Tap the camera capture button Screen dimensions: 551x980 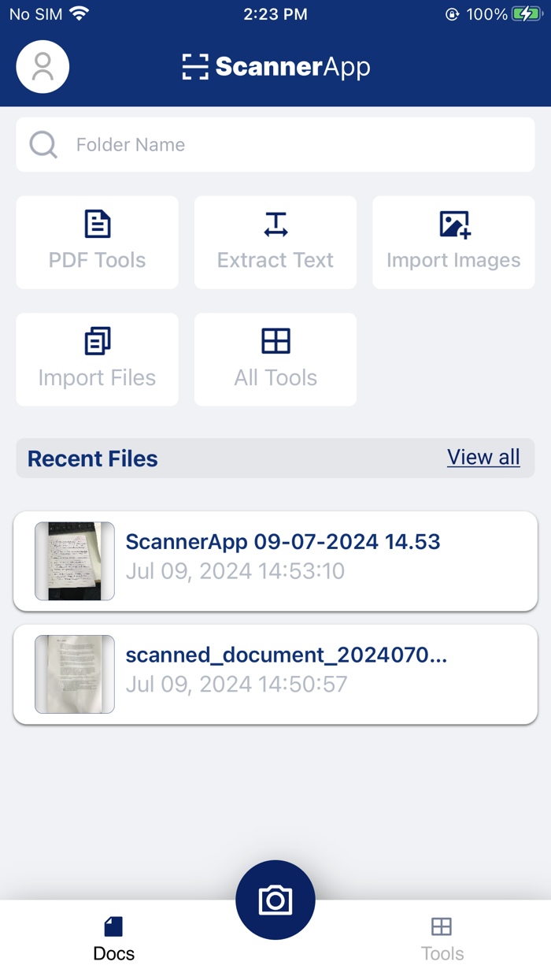(275, 899)
